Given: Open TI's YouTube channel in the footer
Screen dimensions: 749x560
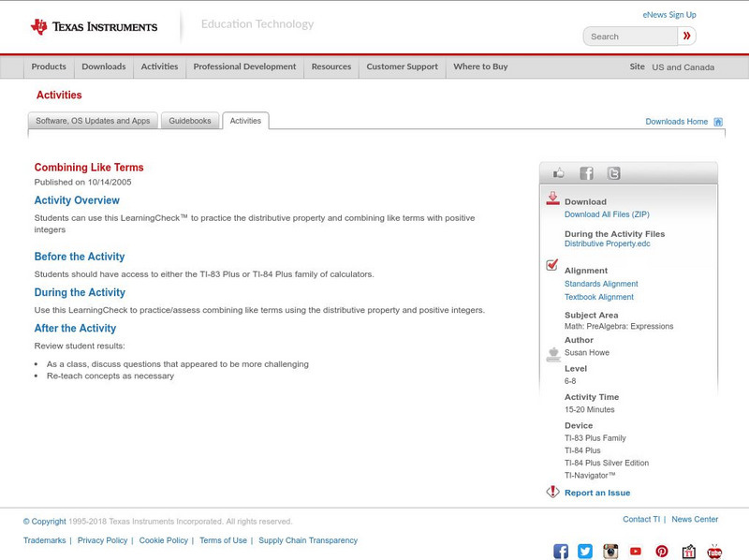Looking at the screenshot, I should (636, 552).
